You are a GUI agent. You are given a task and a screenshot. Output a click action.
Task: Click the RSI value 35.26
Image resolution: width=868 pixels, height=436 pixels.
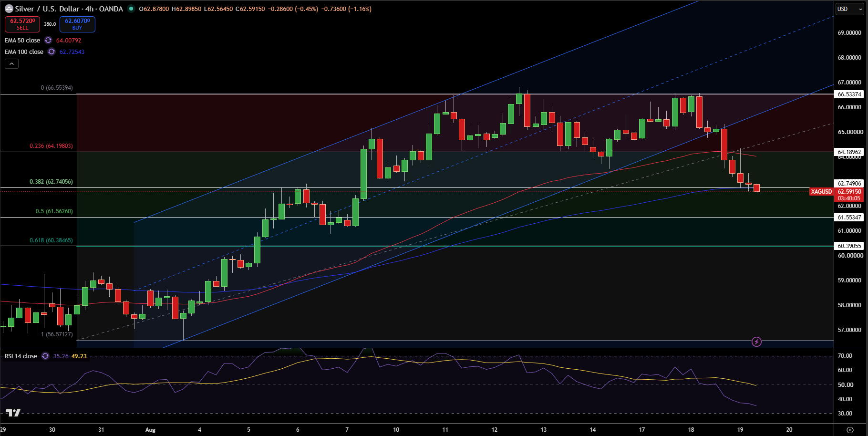tap(61, 356)
